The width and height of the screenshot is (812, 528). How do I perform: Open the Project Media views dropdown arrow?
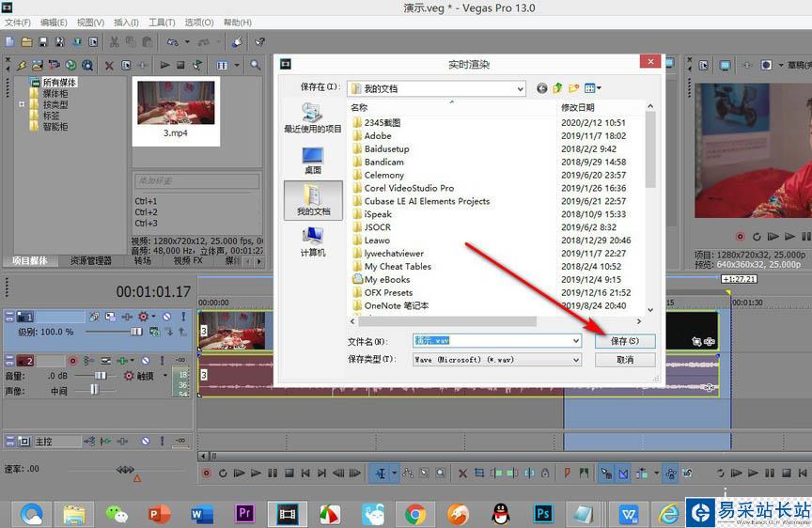click(x=237, y=65)
